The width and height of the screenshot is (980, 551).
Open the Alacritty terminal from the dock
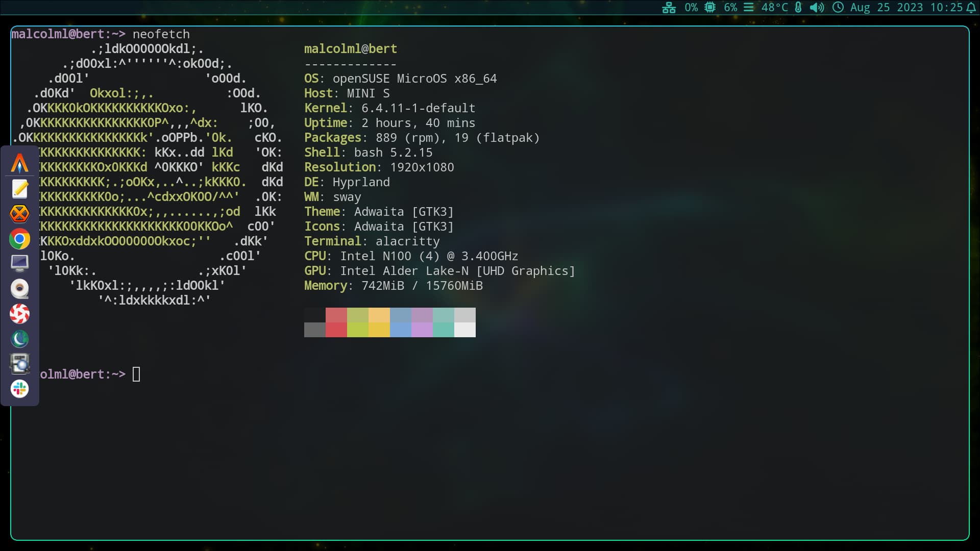(19, 164)
